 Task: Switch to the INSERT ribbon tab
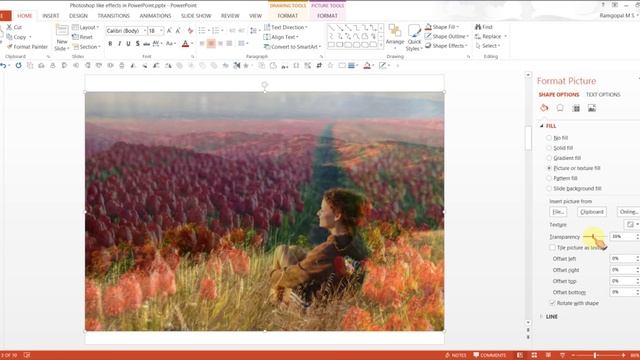(x=51, y=16)
